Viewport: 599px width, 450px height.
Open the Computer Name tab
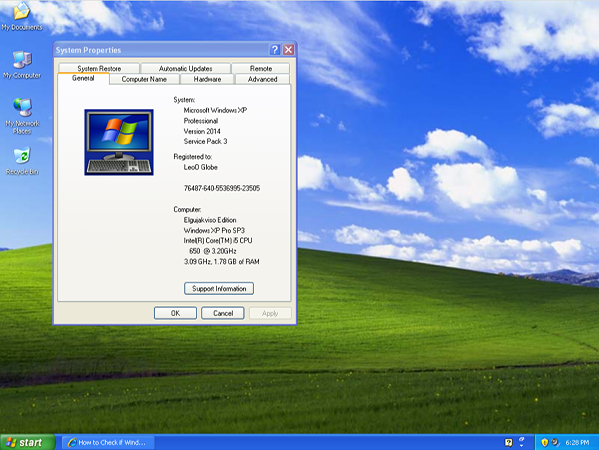[x=144, y=79]
